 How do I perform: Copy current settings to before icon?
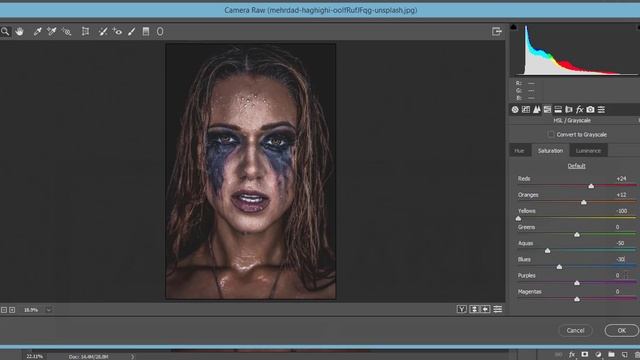[485, 309]
